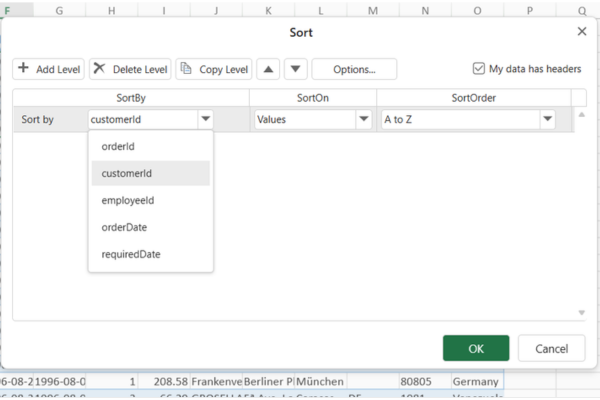
Task: Close the Sort dialog with X
Action: (582, 31)
